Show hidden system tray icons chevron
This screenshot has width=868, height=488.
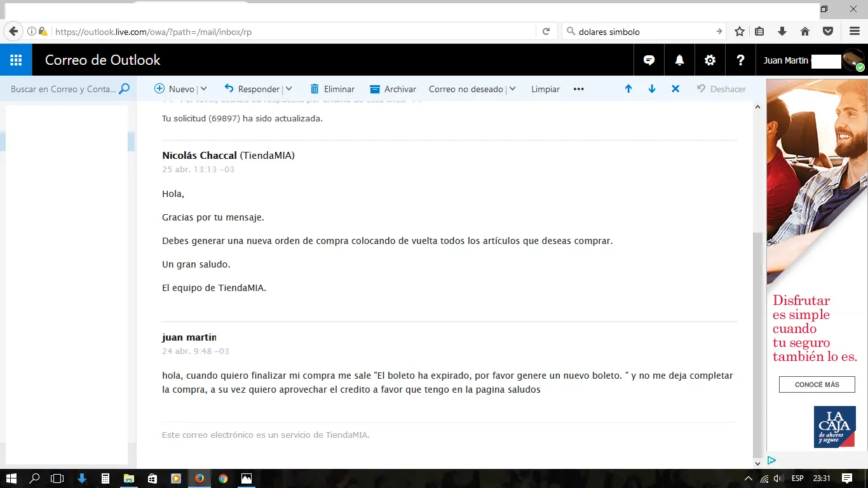(749, 478)
